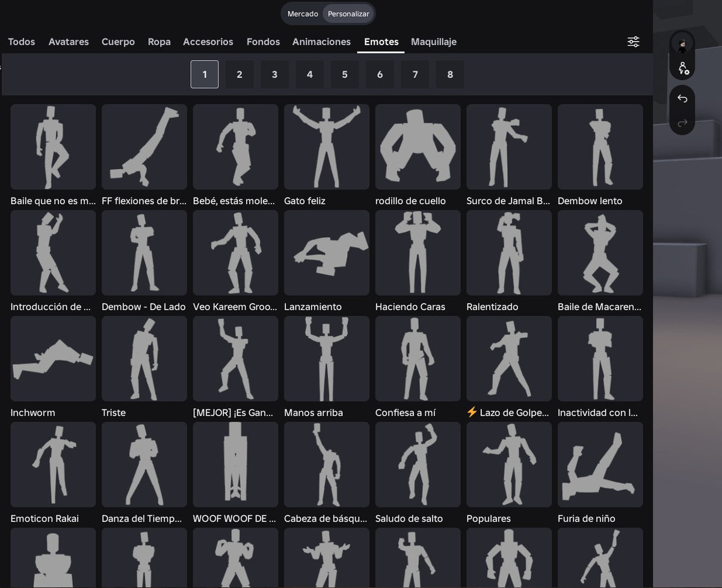Select the 'Danza del Tiemp...' emote thumbnail
Image resolution: width=722 pixels, height=588 pixels.
click(x=144, y=465)
